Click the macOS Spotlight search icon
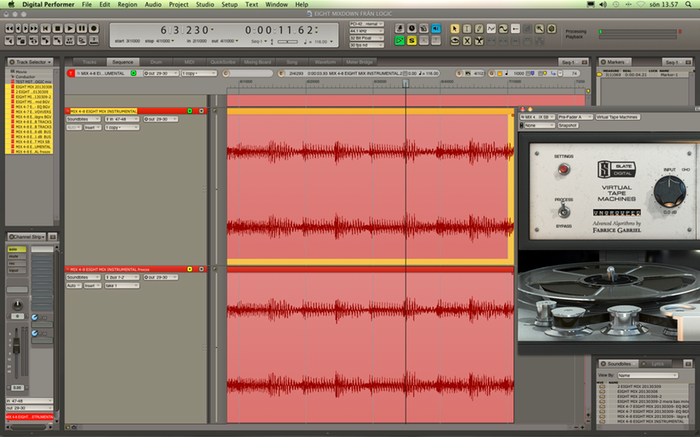The width and height of the screenshot is (700, 437). tap(688, 4)
